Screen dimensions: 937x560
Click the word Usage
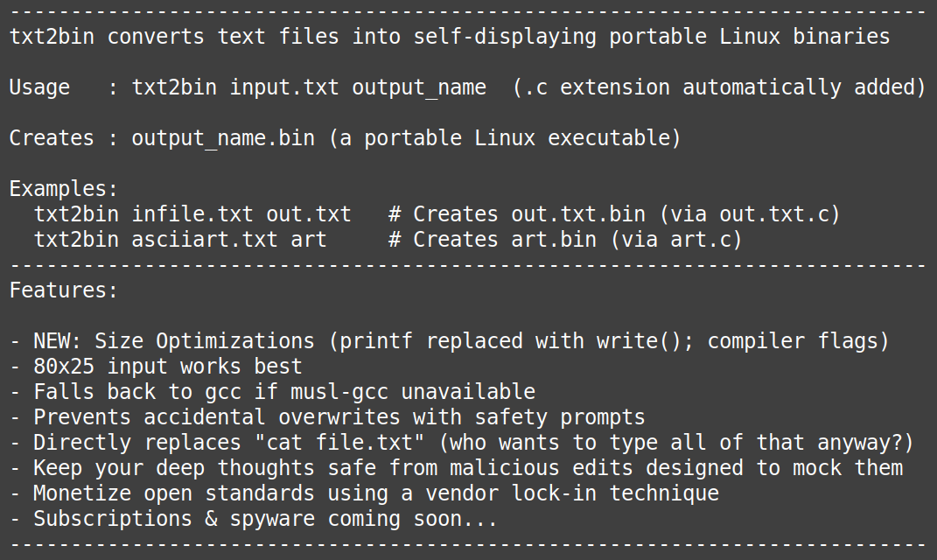(39, 87)
